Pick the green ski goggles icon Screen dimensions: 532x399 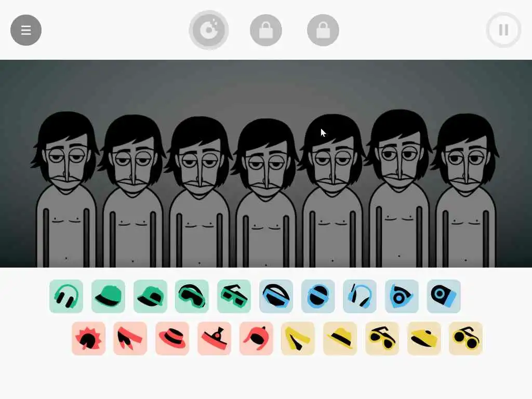(192, 296)
